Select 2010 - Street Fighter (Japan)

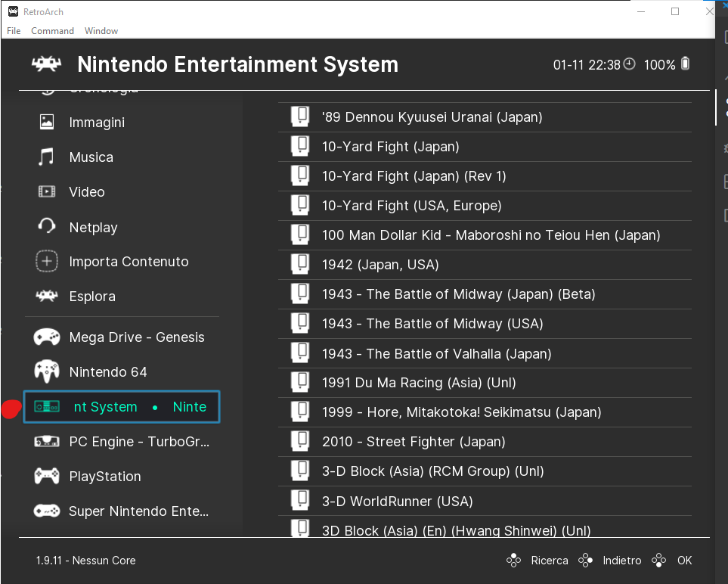tap(485, 442)
